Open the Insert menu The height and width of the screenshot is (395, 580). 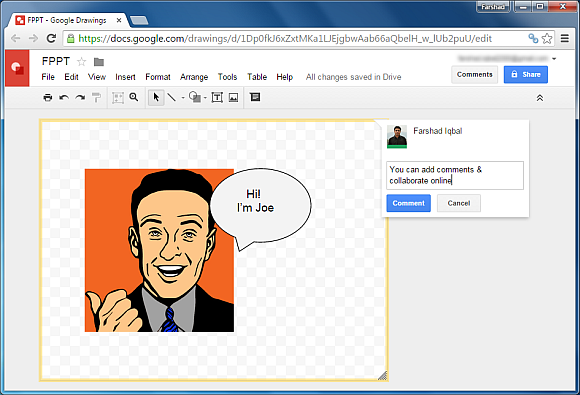pyautogui.click(x=125, y=77)
